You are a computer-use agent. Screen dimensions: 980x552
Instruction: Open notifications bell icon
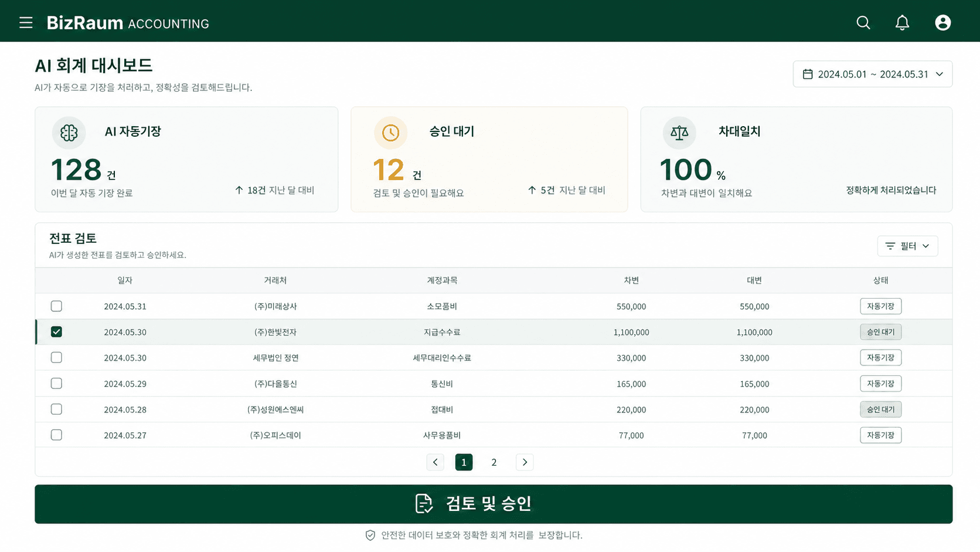click(x=902, y=23)
